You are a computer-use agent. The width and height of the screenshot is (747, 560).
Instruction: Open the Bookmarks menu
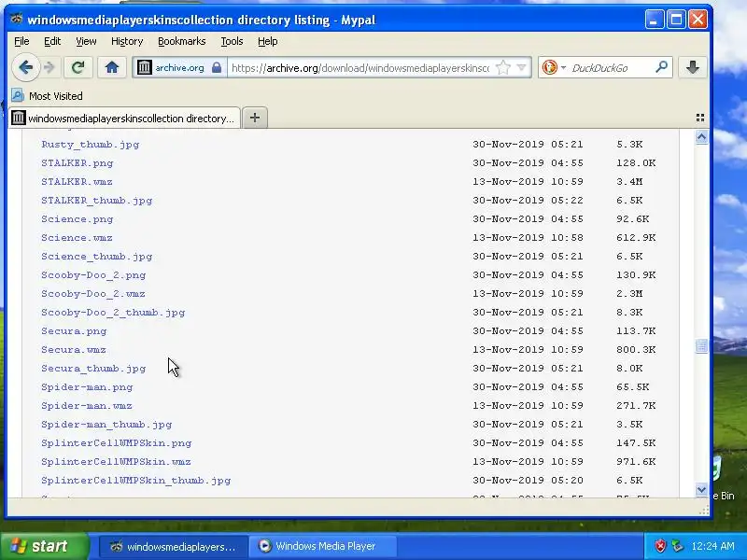point(181,41)
